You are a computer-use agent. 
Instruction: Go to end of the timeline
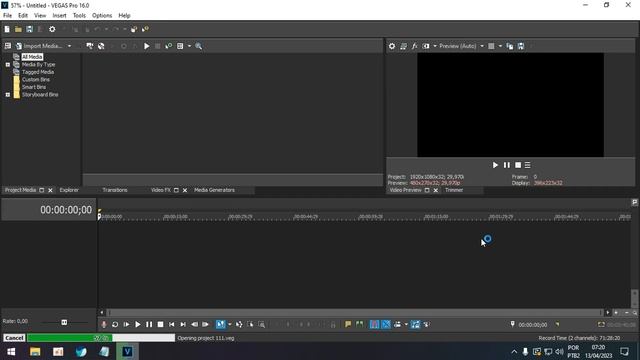tap(183, 324)
